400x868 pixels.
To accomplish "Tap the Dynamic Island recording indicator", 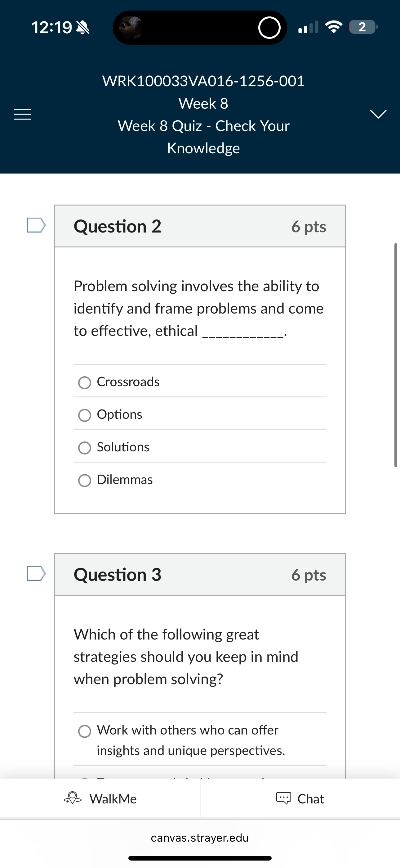I will pyautogui.click(x=269, y=28).
